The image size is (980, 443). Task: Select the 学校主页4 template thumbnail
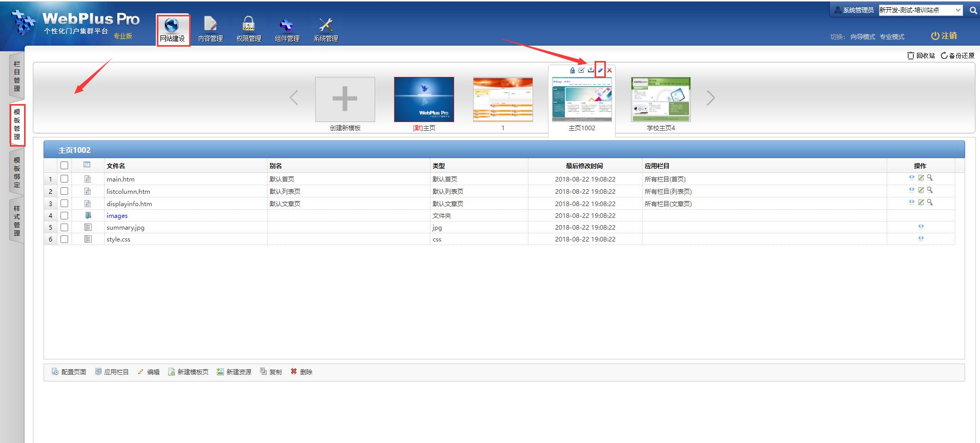click(x=661, y=100)
